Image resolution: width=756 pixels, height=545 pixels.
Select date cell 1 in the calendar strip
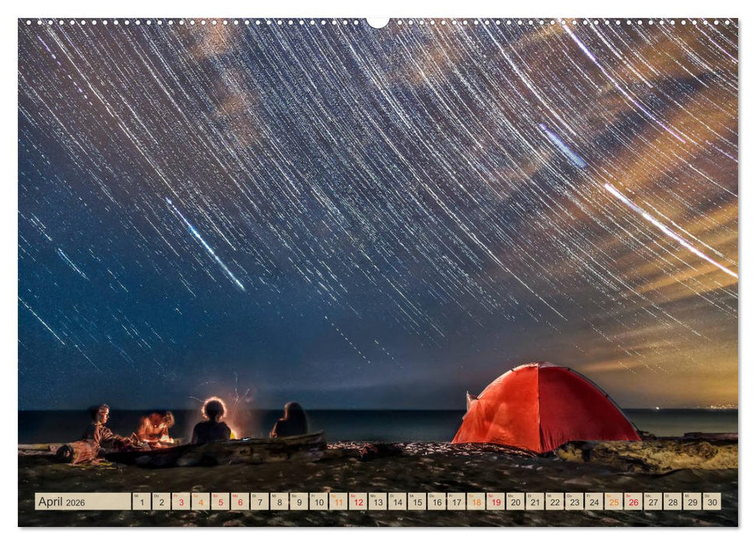[141, 501]
